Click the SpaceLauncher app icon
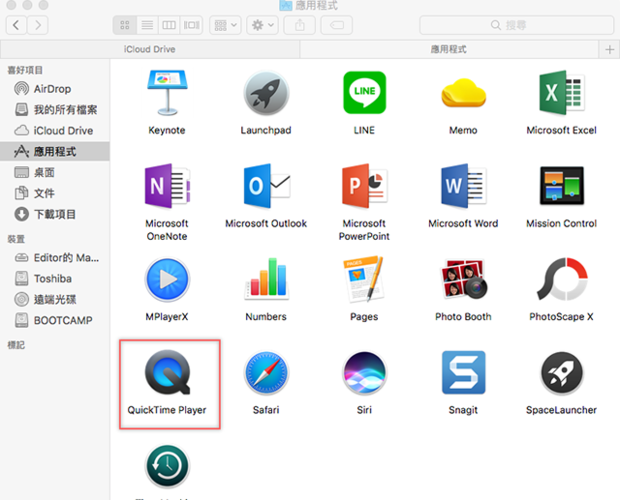Screen dimensions: 620x500 click(x=561, y=373)
